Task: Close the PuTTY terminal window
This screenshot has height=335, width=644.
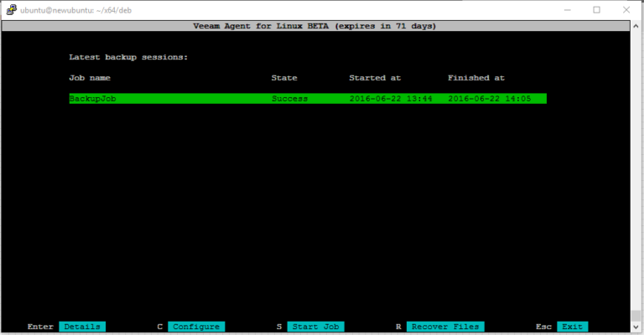Action: click(x=626, y=10)
